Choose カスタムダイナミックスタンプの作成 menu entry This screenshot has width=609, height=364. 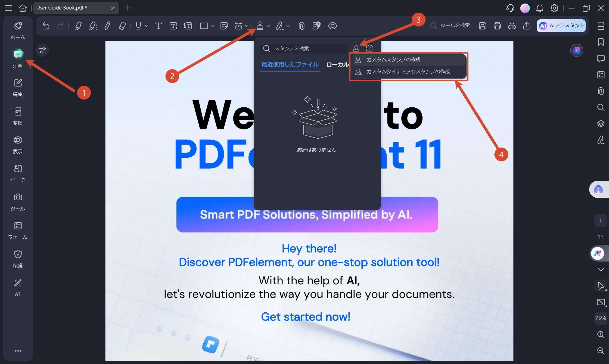pos(409,72)
